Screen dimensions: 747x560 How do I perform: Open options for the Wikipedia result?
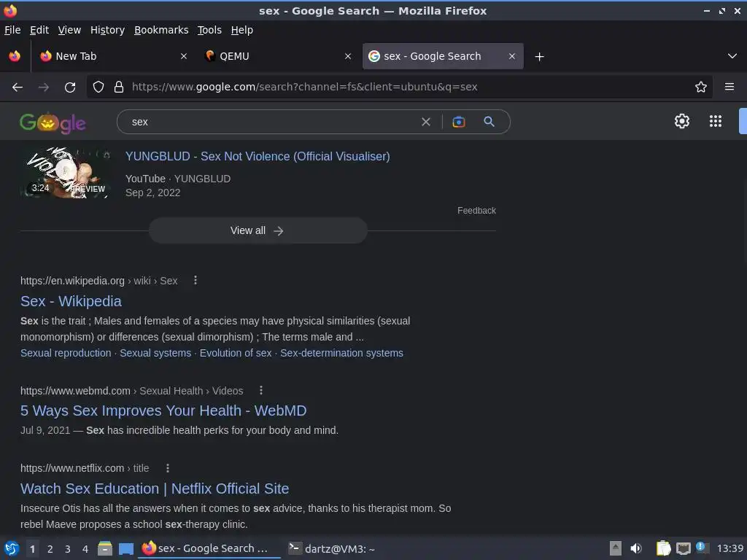coord(196,281)
